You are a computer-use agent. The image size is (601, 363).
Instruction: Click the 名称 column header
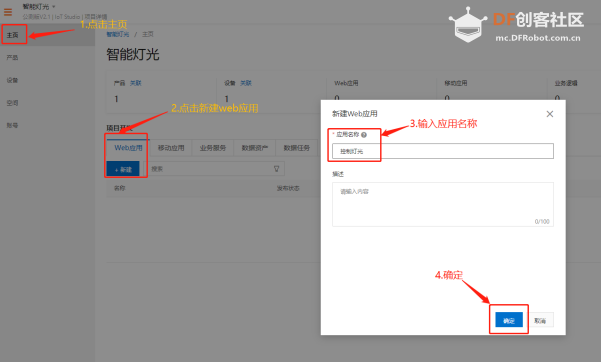click(120, 188)
